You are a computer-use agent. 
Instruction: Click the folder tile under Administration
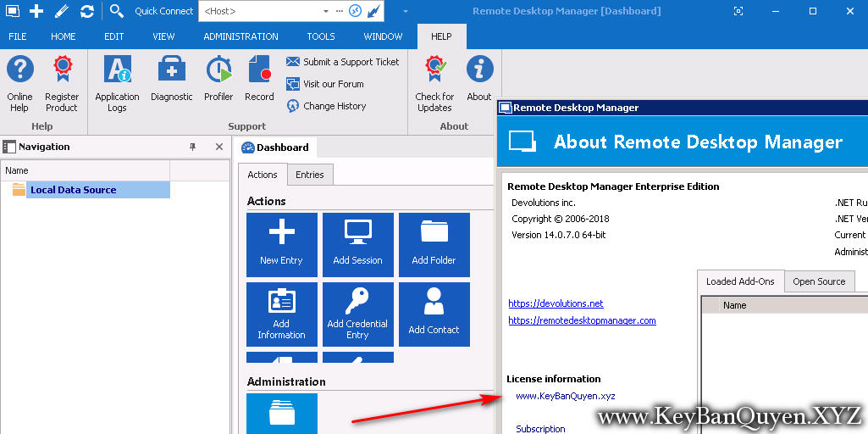(282, 414)
